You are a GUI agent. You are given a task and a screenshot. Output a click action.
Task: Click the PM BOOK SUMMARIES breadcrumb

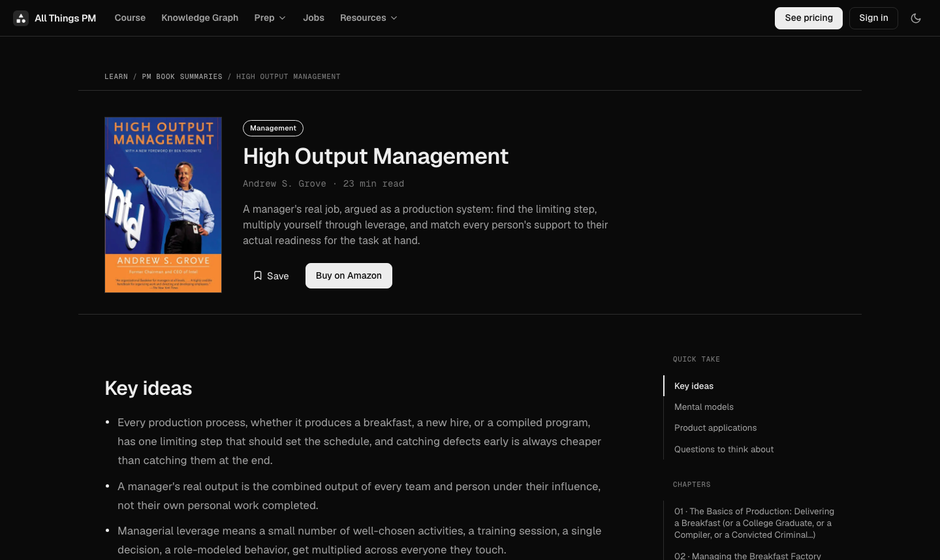tap(182, 76)
